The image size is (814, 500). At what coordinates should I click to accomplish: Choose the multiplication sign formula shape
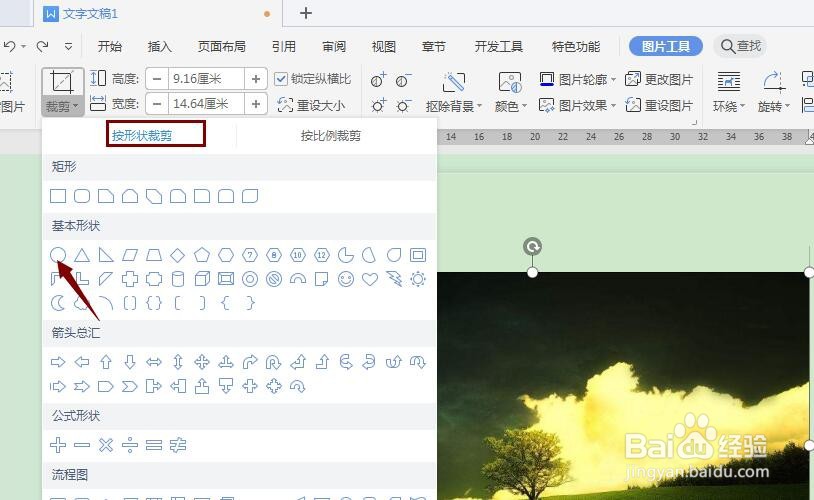tap(106, 445)
